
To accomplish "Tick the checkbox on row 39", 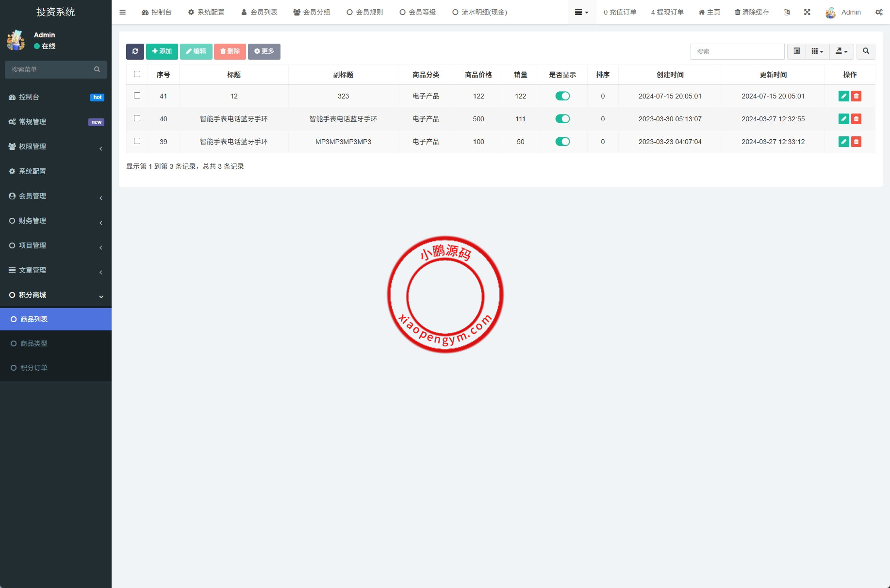I will click(x=137, y=142).
